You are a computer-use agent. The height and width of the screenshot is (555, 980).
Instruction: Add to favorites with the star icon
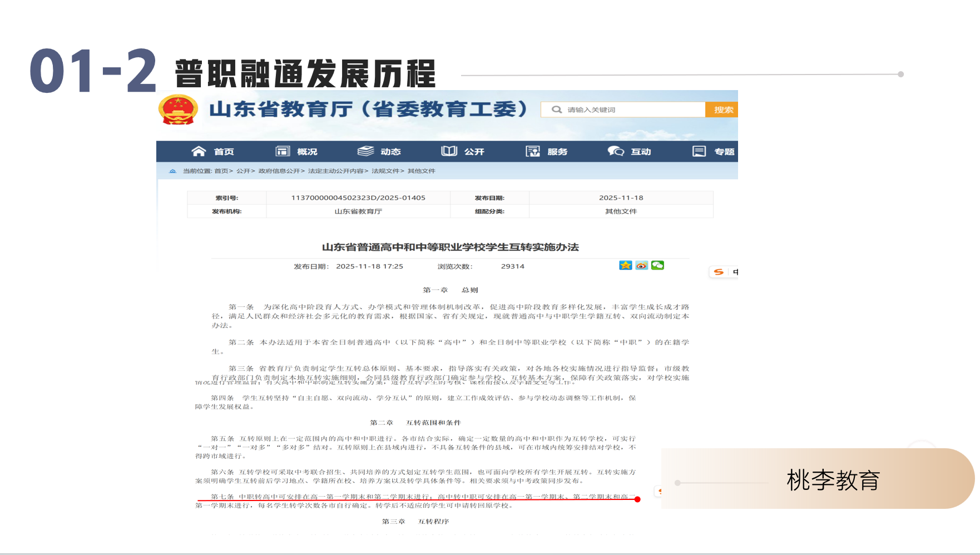(626, 265)
